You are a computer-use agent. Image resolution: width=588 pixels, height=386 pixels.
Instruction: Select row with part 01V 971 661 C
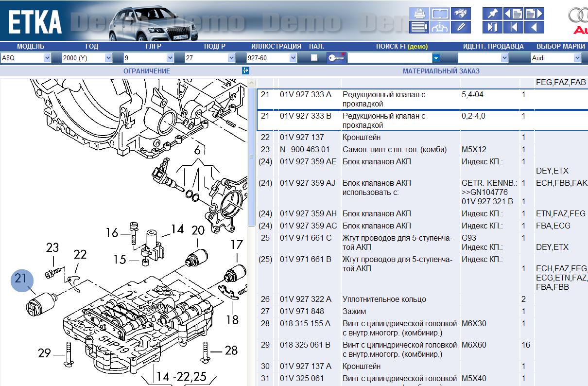(x=422, y=243)
